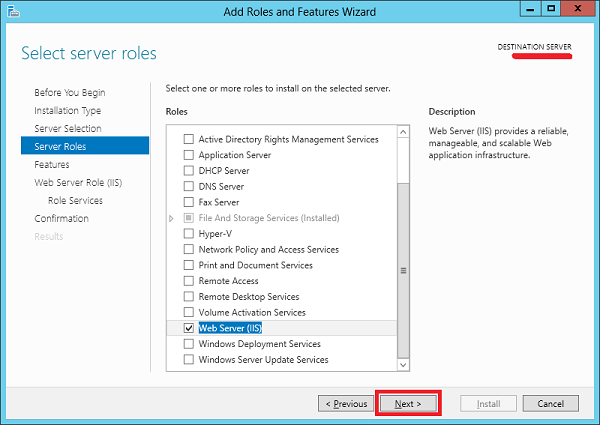The image size is (600, 425).
Task: Open the Installation Type step
Action: click(x=67, y=110)
